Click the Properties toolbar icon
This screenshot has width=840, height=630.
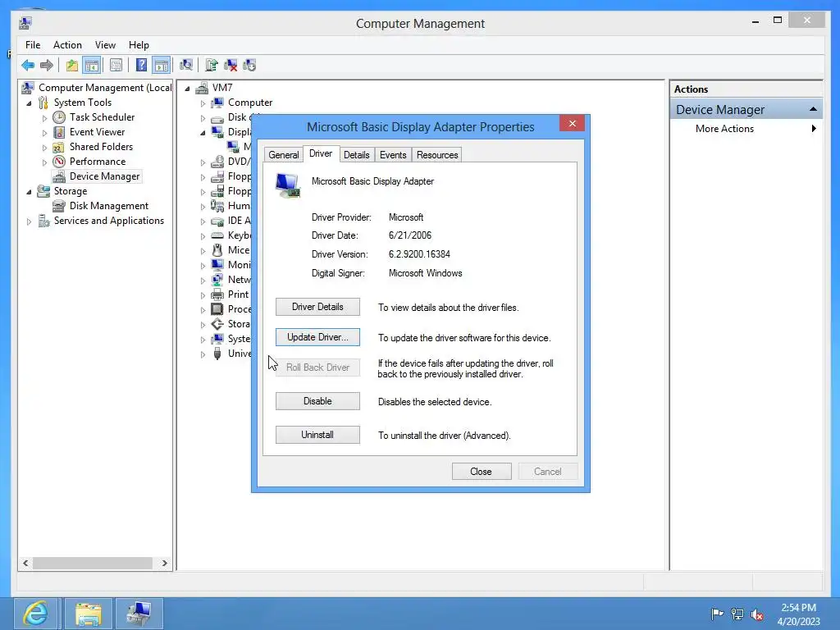116,66
